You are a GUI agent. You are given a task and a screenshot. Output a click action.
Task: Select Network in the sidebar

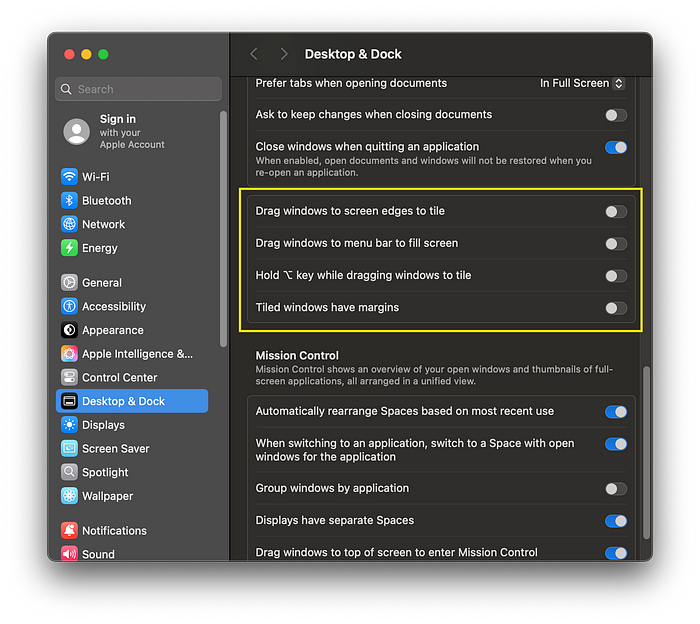[132, 224]
